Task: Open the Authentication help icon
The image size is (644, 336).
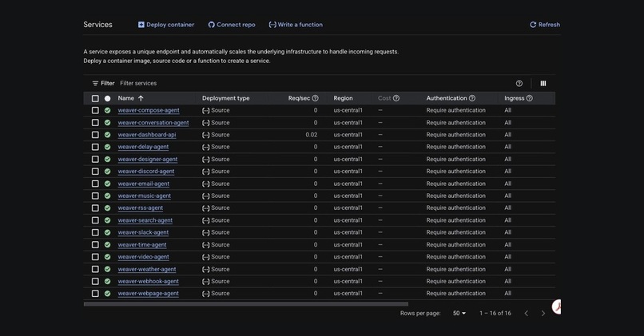Action: click(472, 98)
